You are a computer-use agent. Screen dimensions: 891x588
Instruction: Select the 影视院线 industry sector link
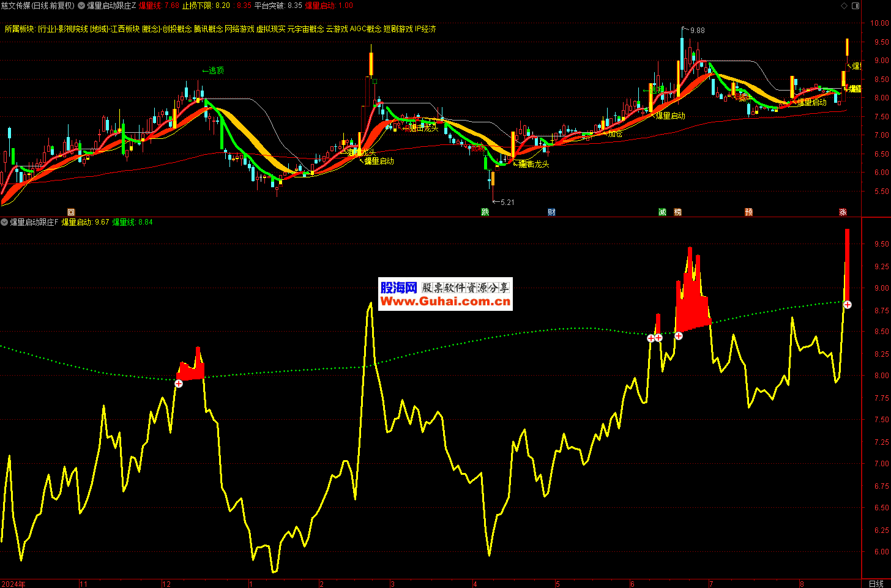[73, 29]
